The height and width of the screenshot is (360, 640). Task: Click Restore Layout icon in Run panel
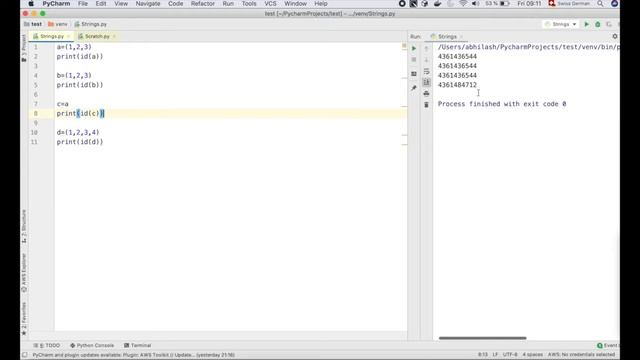tap(414, 74)
